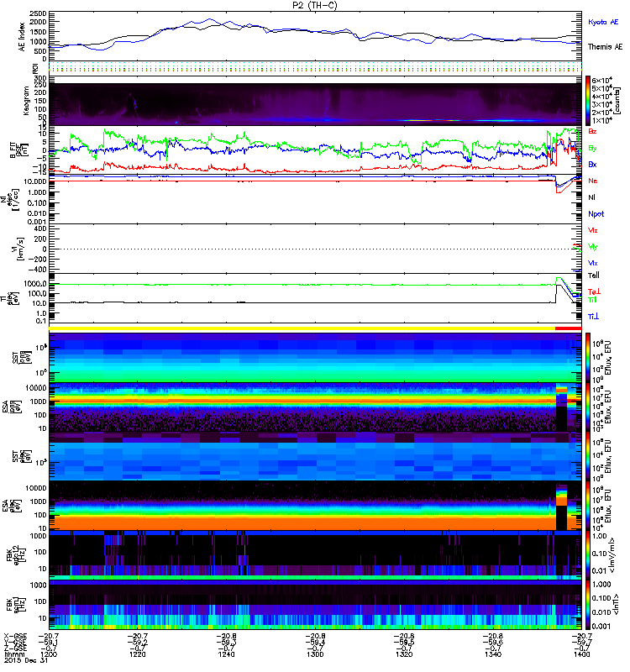Click the red Bz legend label
Image resolution: width=630 pixels, height=672 pixels.
(592, 131)
